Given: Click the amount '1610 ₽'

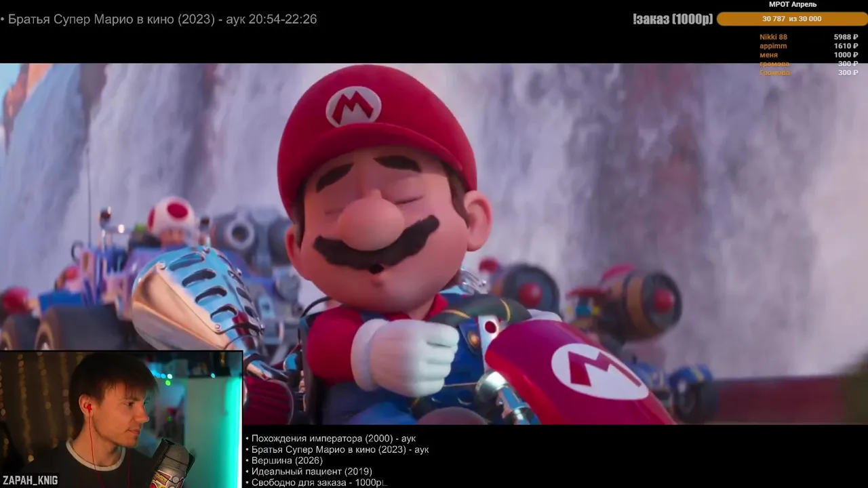Looking at the screenshot, I should click(846, 46).
